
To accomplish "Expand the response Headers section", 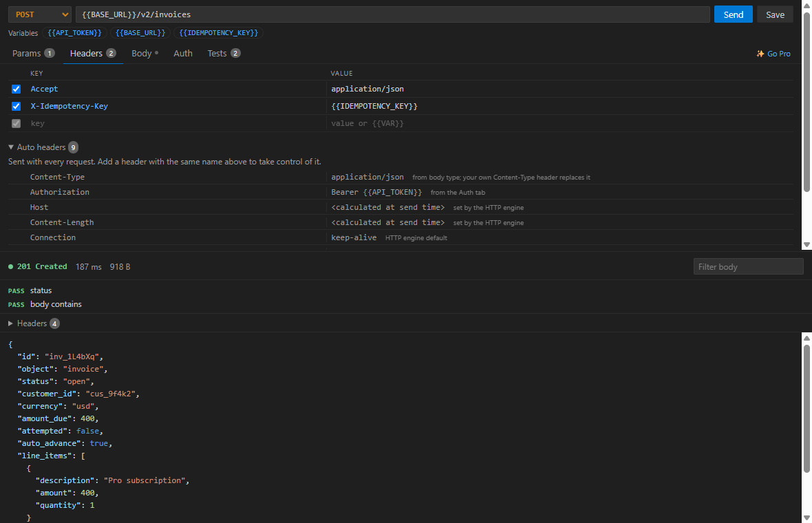I will [x=34, y=323].
